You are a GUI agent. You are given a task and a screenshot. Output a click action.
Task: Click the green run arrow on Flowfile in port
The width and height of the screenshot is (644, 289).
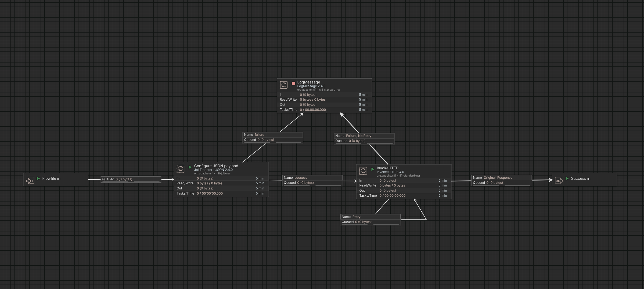coord(39,178)
